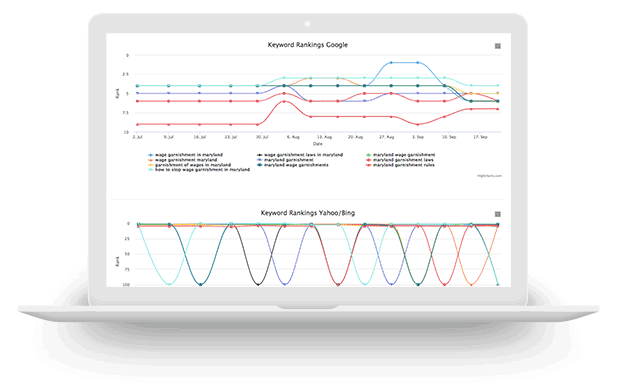Screen dimensions: 620x386
Task: Toggle 'wage garnishment in maryland' legend series
Action: click(x=185, y=155)
